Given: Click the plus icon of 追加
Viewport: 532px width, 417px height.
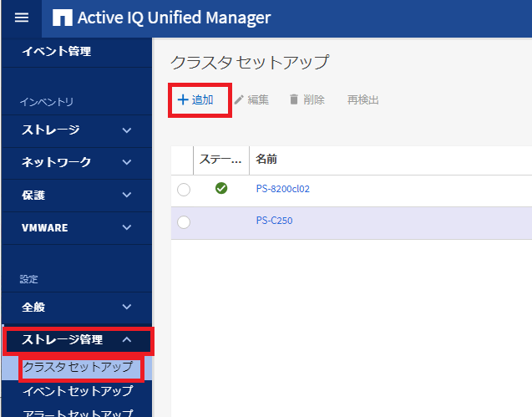Looking at the screenshot, I should [183, 99].
